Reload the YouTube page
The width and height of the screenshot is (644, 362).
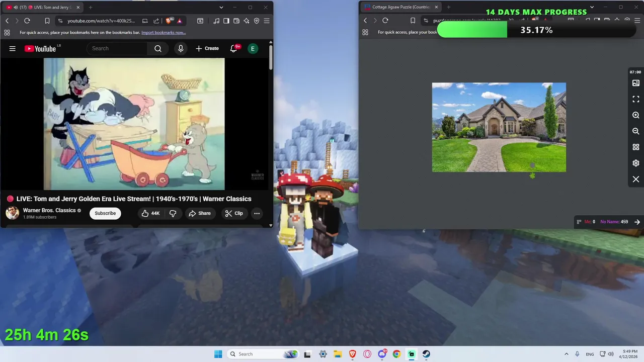(27, 21)
